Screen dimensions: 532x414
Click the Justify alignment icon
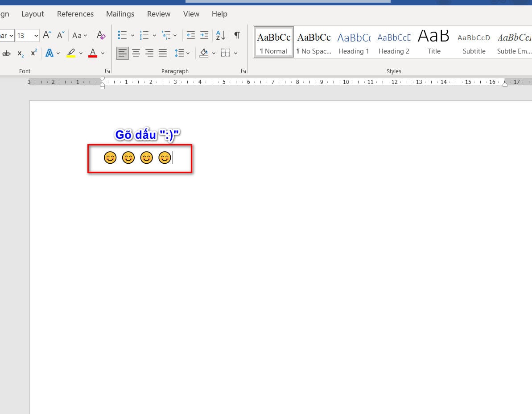(163, 54)
